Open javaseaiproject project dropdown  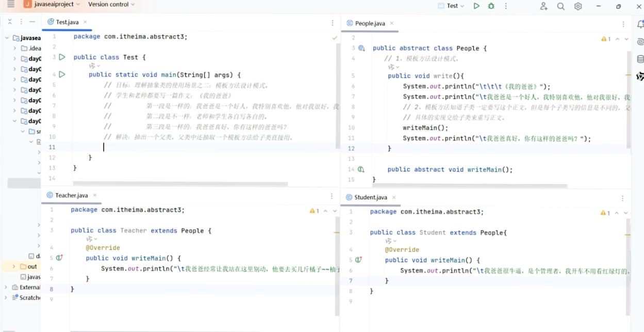click(52, 4)
